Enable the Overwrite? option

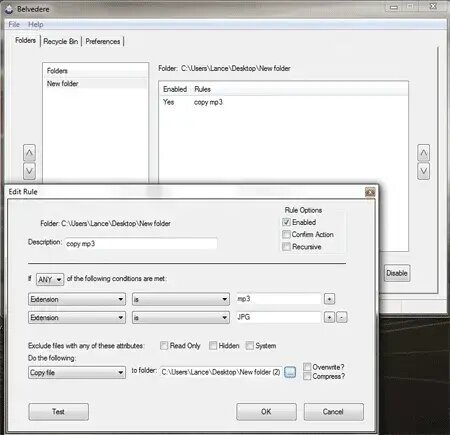(x=307, y=367)
